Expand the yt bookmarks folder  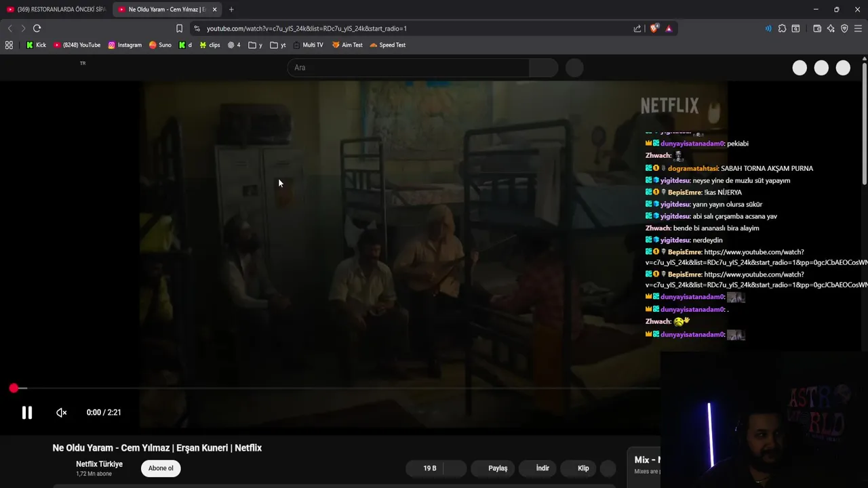278,45
